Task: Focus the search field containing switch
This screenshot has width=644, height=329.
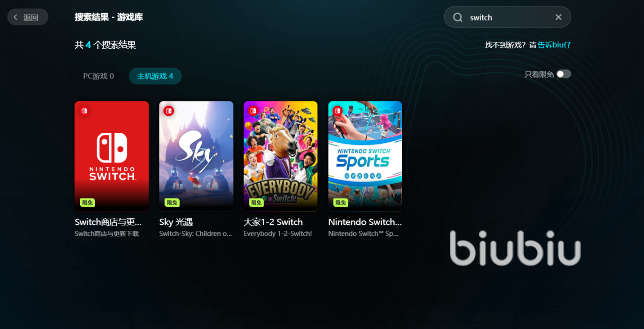Action: pos(507,17)
